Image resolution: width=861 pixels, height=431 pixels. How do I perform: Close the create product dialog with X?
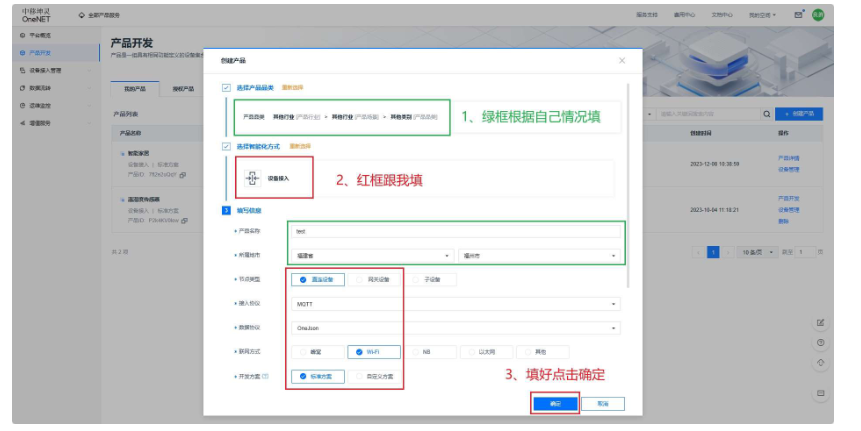(x=622, y=60)
